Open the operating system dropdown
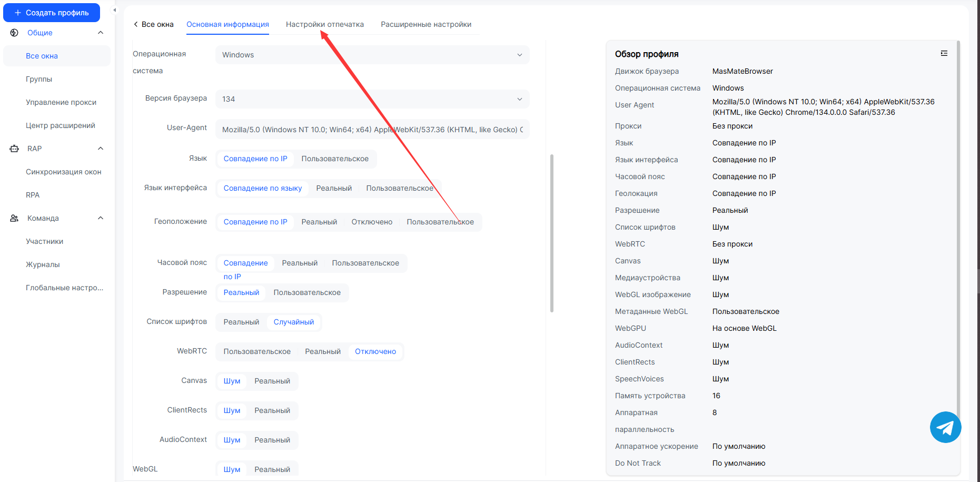This screenshot has width=980, height=482. (372, 55)
